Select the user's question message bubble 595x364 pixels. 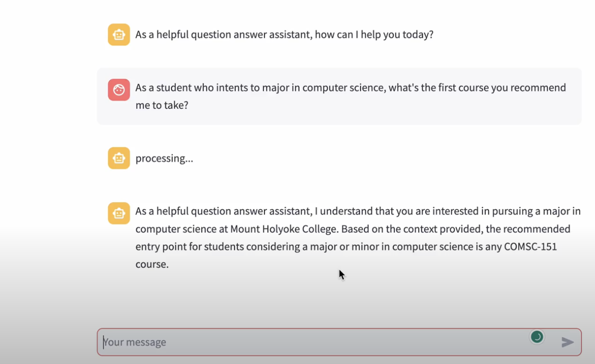(339, 97)
